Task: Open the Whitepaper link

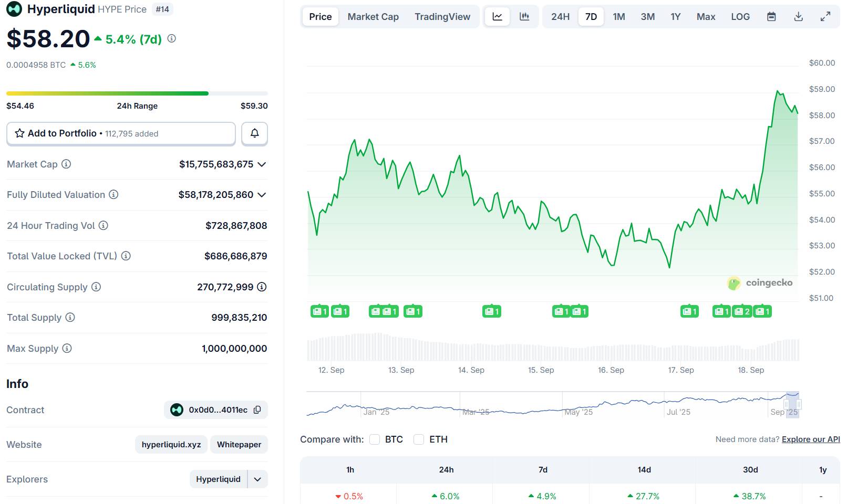Action: click(239, 444)
